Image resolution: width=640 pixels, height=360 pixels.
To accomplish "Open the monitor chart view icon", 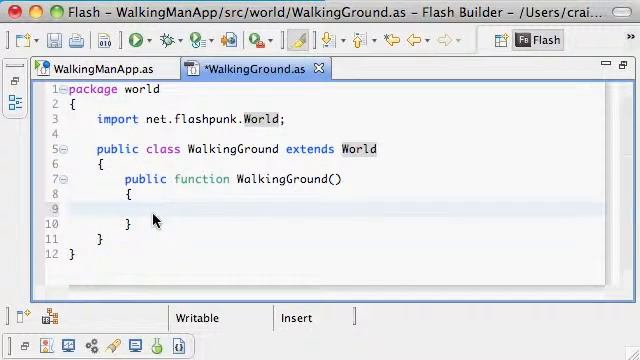I will (x=68, y=346).
